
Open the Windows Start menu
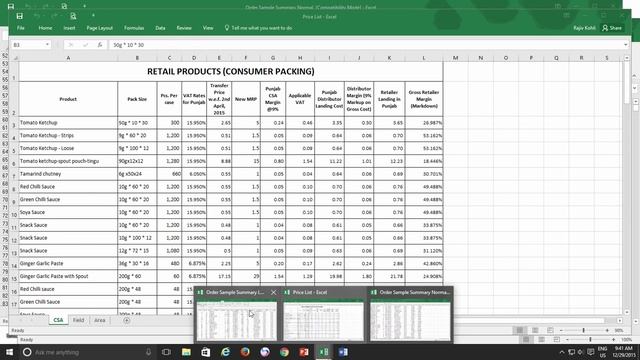[9, 352]
